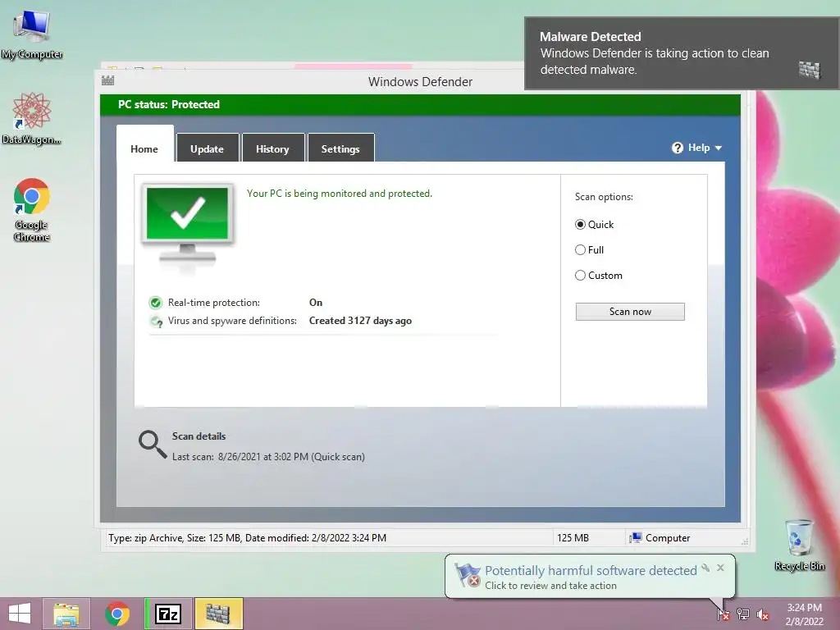Expand the Help dropdown arrow
This screenshot has width=840, height=630.
[x=719, y=148]
